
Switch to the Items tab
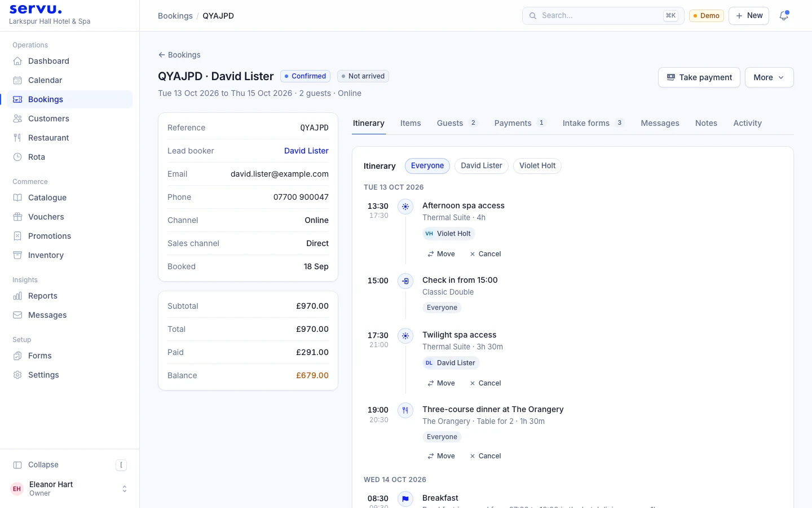[411, 123]
